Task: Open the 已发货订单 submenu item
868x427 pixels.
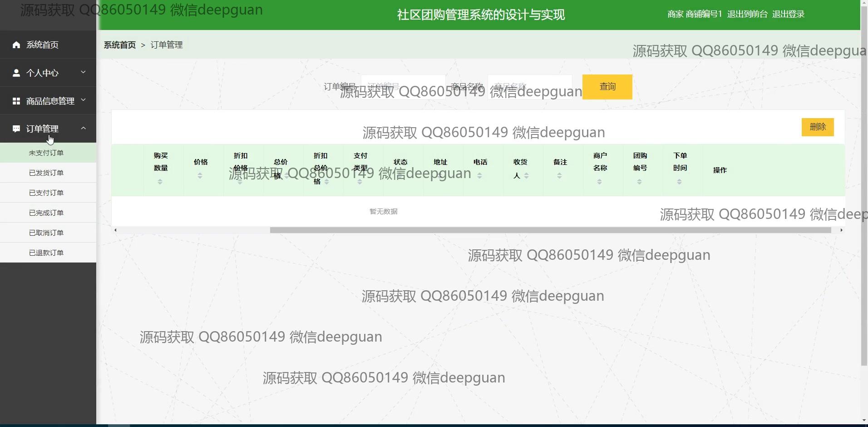Action: (x=46, y=173)
